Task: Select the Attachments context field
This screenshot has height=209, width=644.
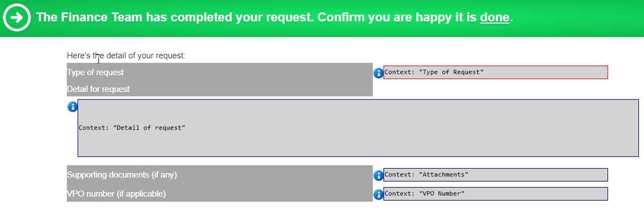Action: 496,174
